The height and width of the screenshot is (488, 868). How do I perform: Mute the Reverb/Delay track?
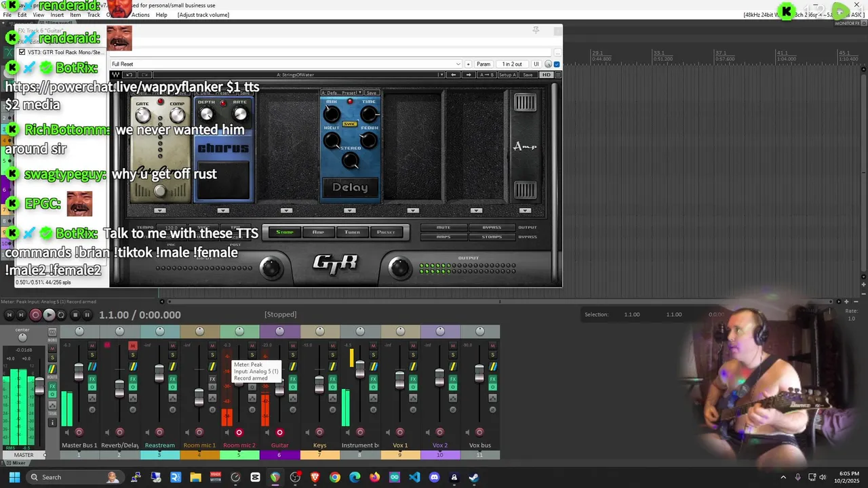133,346
